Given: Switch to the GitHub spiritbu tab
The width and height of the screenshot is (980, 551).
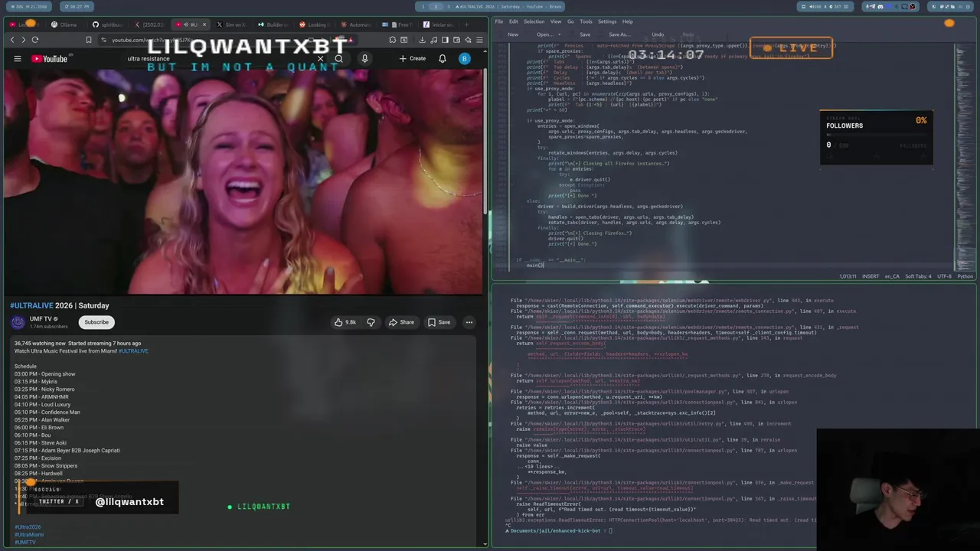Looking at the screenshot, I should click(107, 24).
